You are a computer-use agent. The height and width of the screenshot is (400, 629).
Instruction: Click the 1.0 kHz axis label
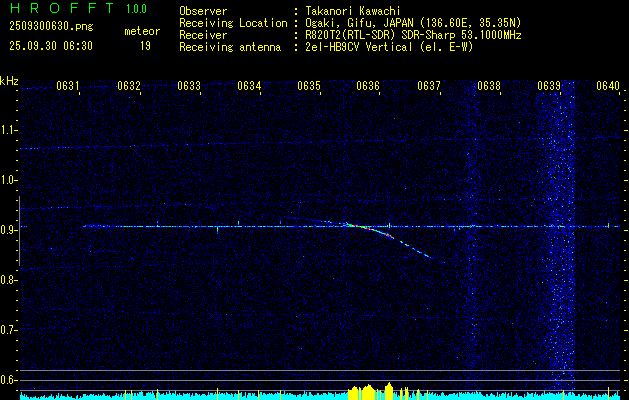point(8,180)
